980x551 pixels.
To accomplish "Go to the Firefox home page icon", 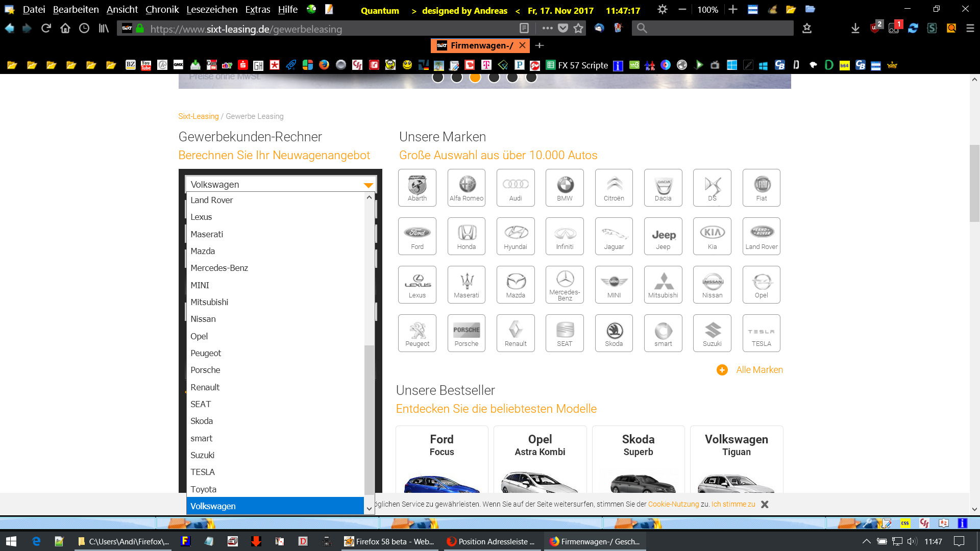I will pos(65,29).
